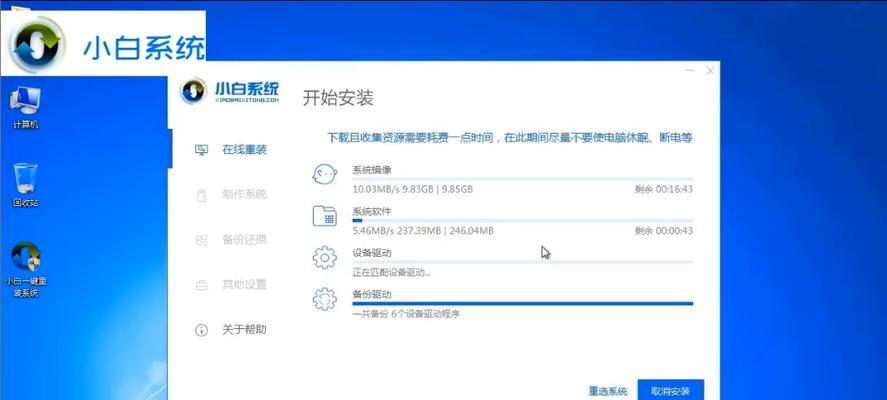This screenshot has height=400, width=887.
Task: Click the 设备驱动 gear icon
Action: 325,258
